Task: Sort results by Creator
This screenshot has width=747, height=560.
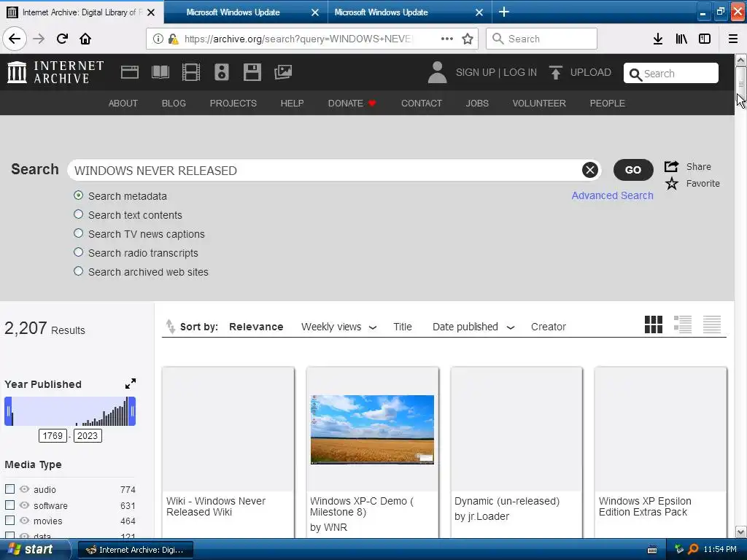Action: [549, 327]
